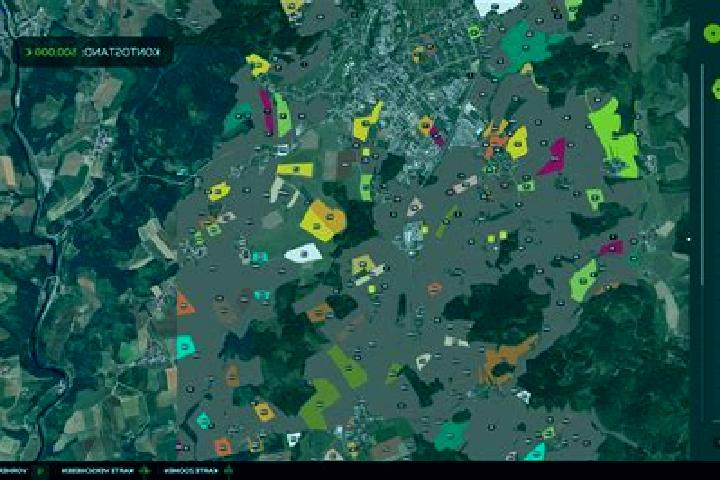Select the orange circular plot at map bottom
This screenshot has height=480, width=720.
223,446
